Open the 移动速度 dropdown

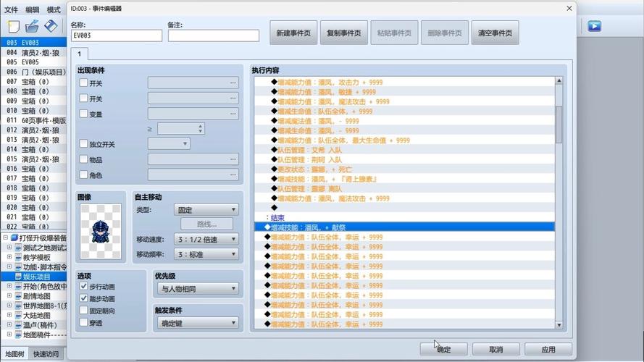point(206,239)
